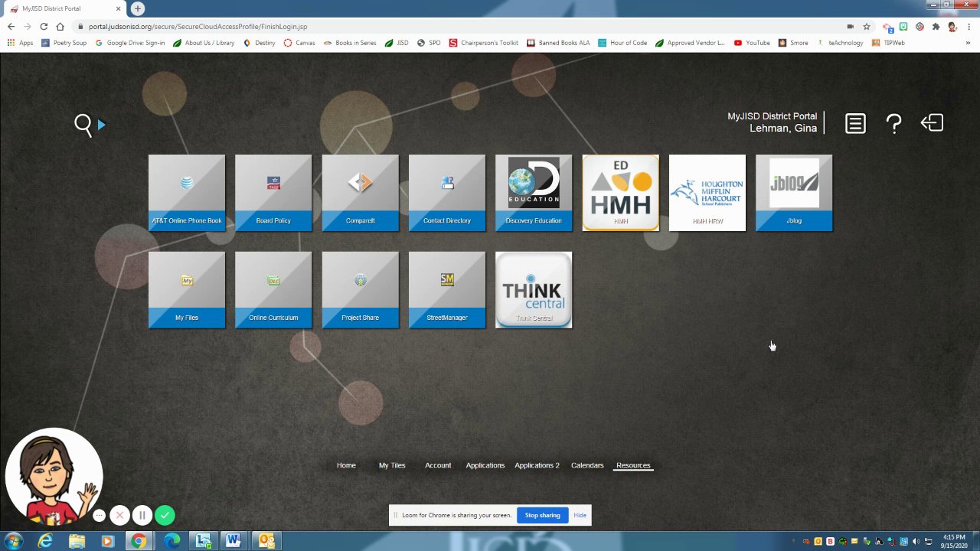The image size is (980, 551).
Task: Open the YouTube bookmark
Action: pyautogui.click(x=752, y=43)
